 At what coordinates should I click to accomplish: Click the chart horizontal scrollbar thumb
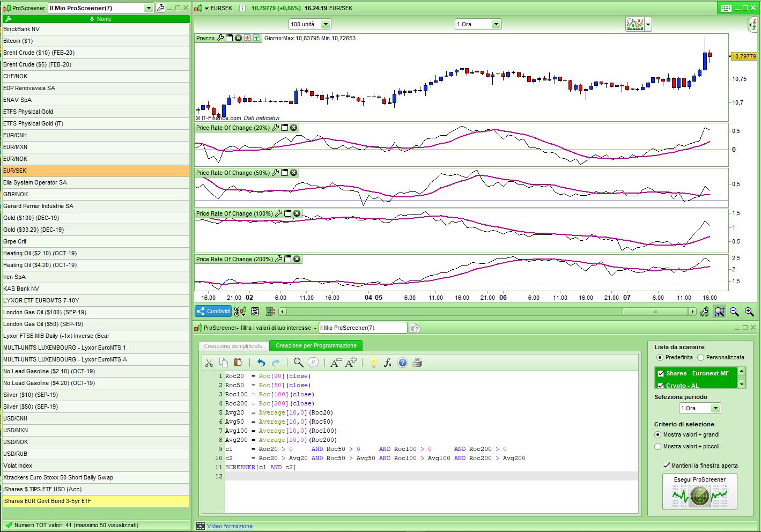point(654,312)
